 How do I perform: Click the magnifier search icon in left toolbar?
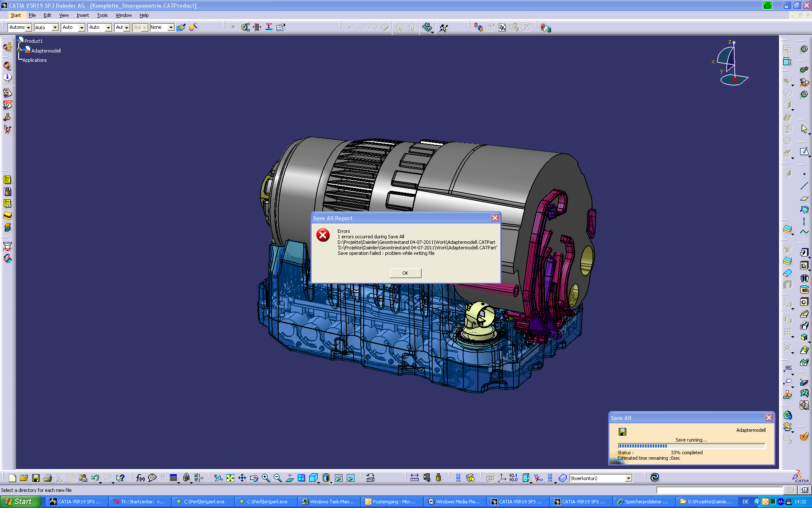tap(7, 66)
